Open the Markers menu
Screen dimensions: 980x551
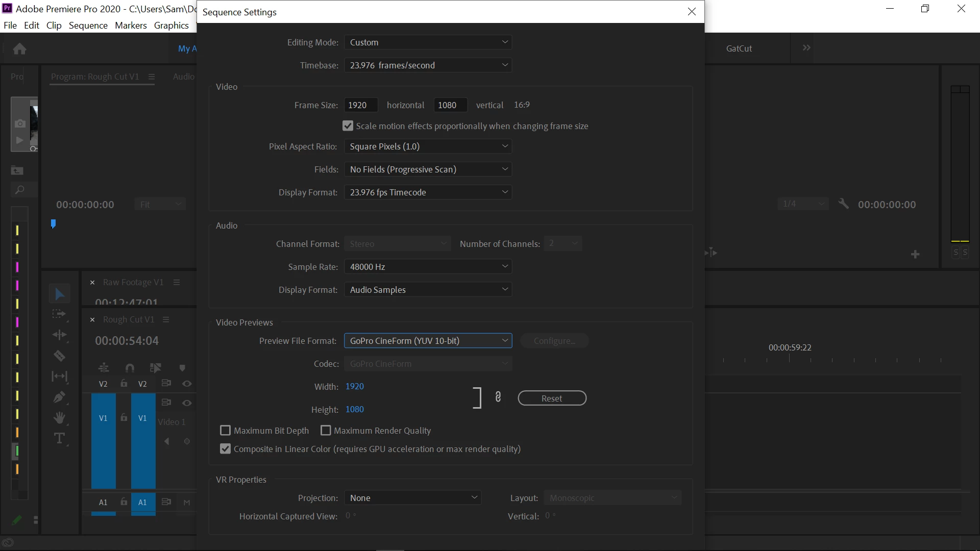[131, 26]
